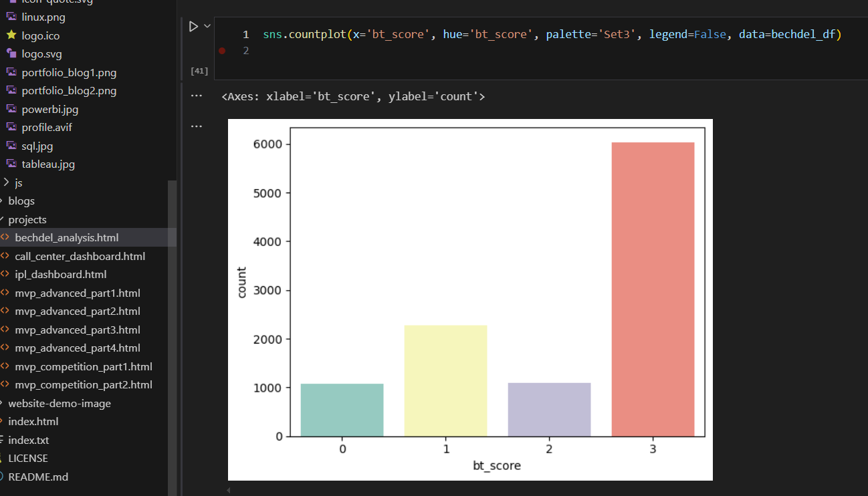Image resolution: width=868 pixels, height=496 pixels.
Task: Click the salmon-colored bar for score 3
Action: tap(653, 289)
